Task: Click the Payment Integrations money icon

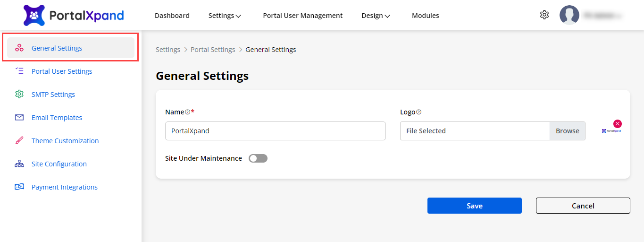Action: [x=19, y=187]
